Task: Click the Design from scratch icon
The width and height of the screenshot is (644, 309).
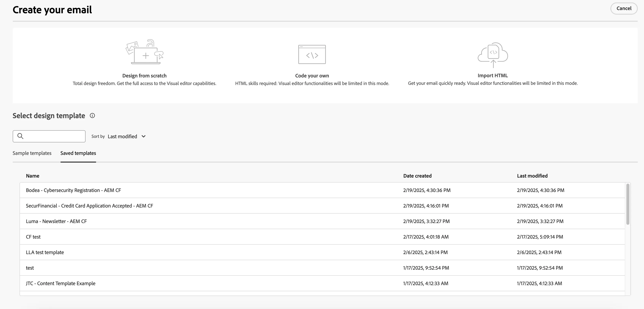Action: (x=145, y=52)
